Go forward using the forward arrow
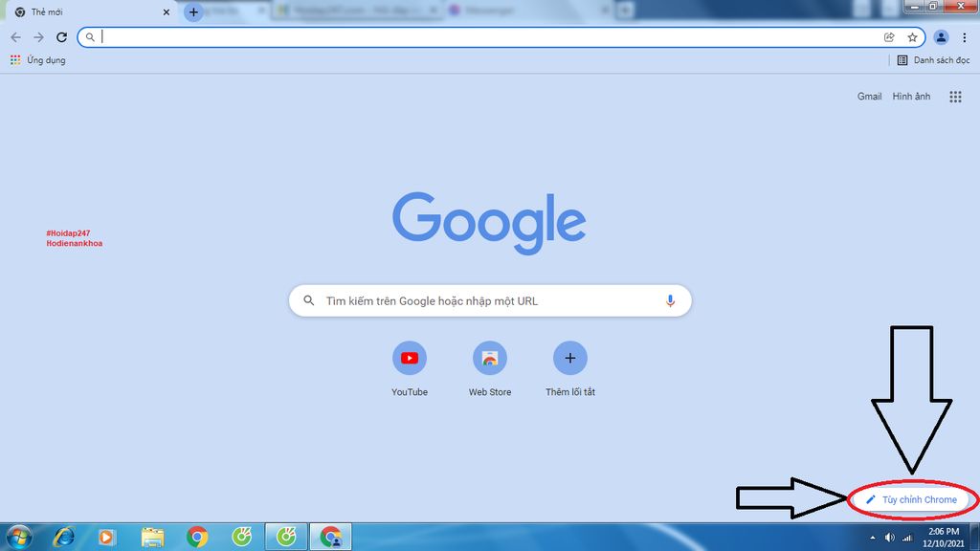Screen dimensions: 980x551 38,37
